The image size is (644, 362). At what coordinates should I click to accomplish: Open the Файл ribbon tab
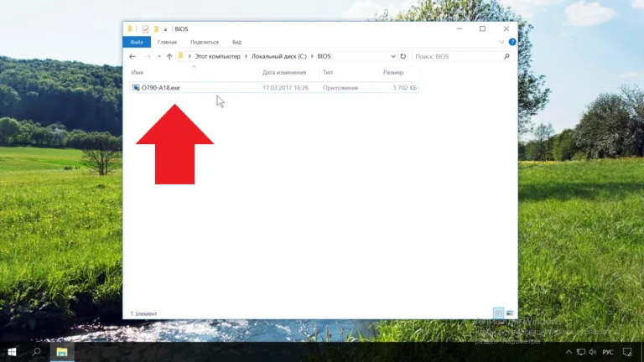point(137,42)
